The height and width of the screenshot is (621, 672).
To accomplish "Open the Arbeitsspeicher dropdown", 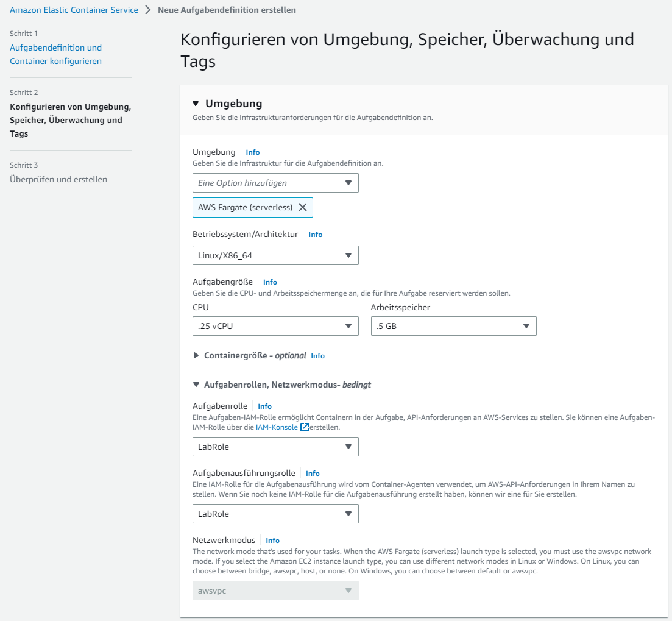I will click(x=453, y=326).
